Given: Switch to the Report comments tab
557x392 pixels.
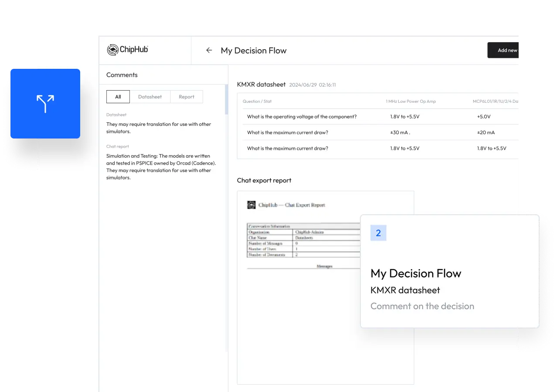Looking at the screenshot, I should [x=187, y=97].
